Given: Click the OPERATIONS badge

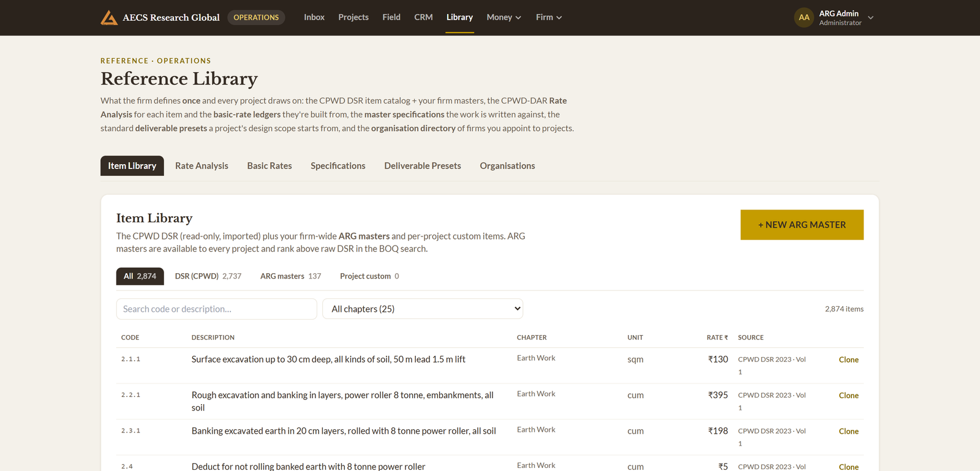Looking at the screenshot, I should click(x=256, y=17).
